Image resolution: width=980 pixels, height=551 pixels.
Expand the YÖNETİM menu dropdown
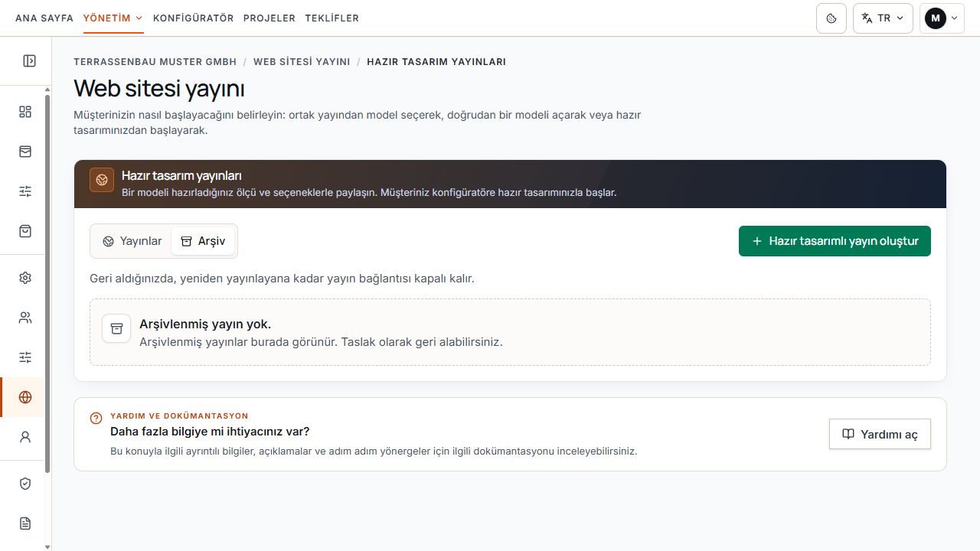pos(113,18)
